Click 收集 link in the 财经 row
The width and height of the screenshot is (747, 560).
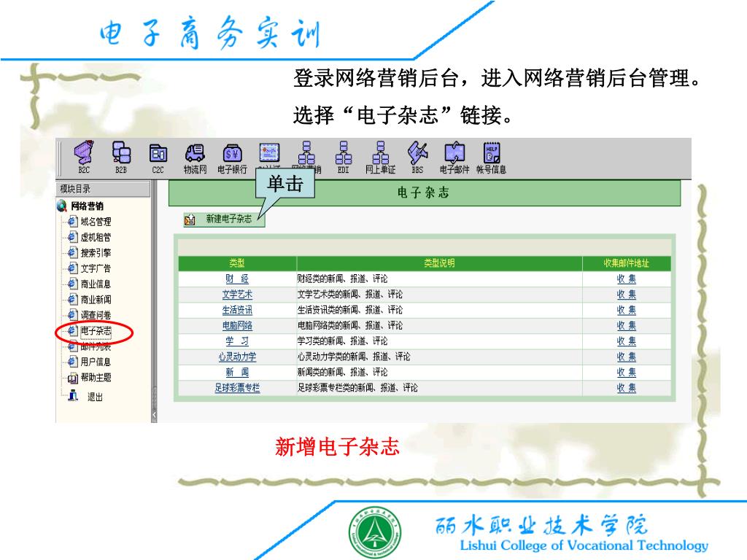click(626, 279)
